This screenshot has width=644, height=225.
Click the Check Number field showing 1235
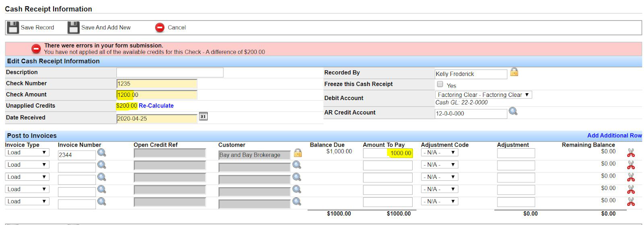(x=157, y=84)
